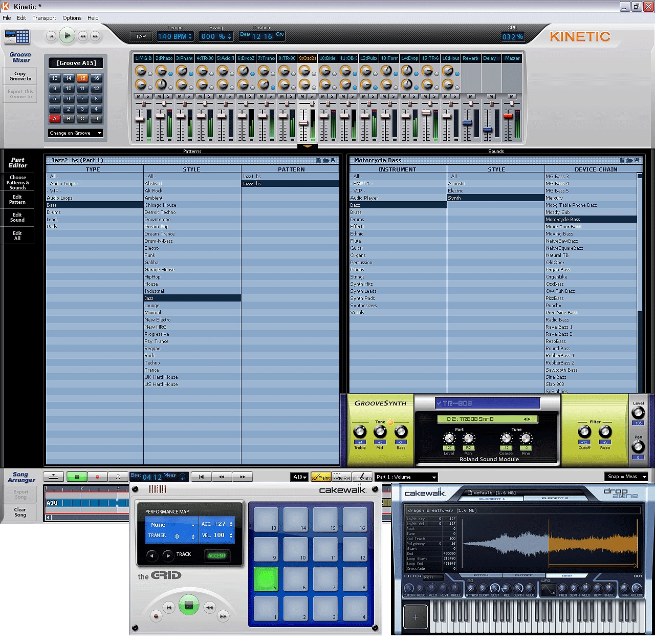The height and width of the screenshot is (644, 655).
Task: Select the Paint tool in Song Arranger
Action: (x=321, y=477)
